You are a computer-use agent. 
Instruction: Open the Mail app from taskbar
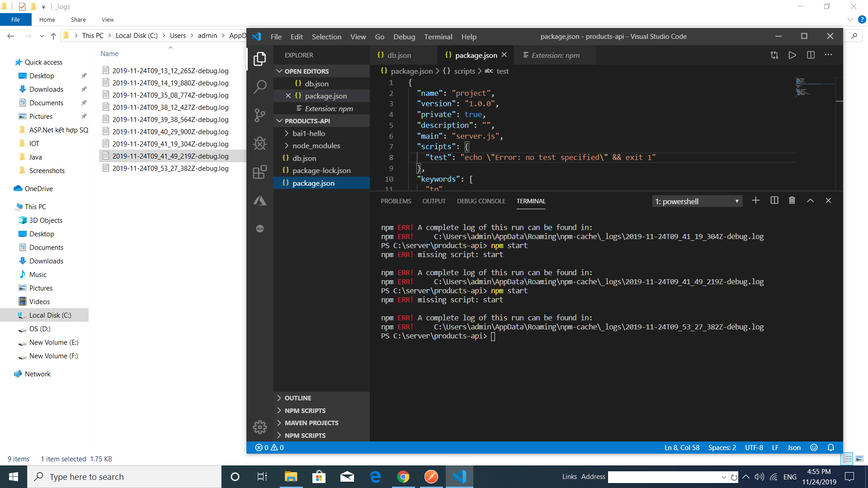pos(347,477)
